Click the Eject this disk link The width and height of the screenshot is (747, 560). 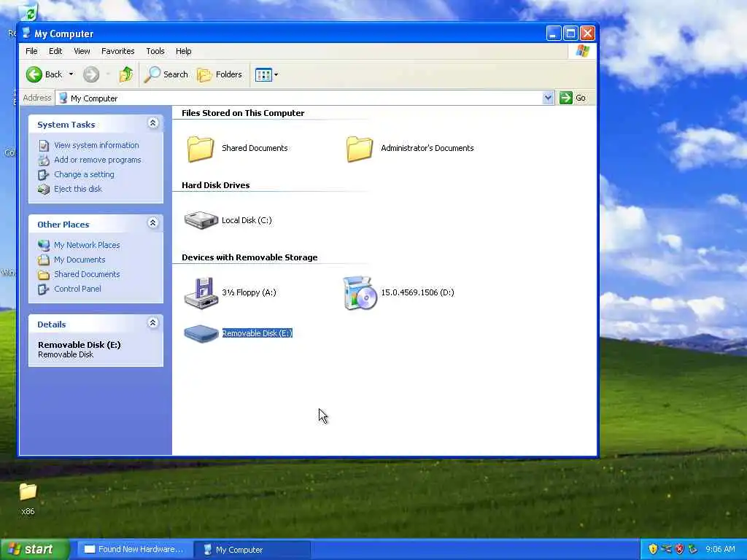pyautogui.click(x=77, y=189)
